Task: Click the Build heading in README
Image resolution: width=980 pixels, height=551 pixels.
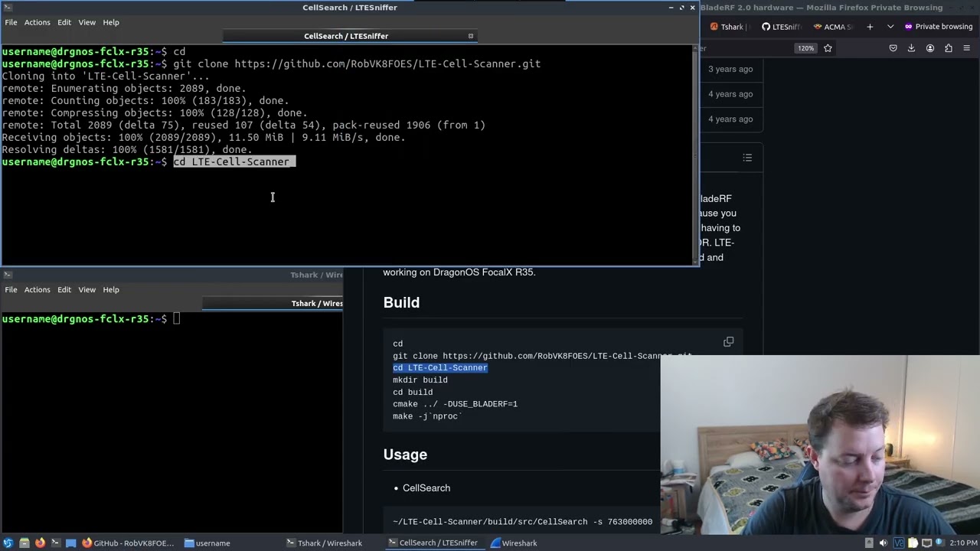Action: pos(401,302)
